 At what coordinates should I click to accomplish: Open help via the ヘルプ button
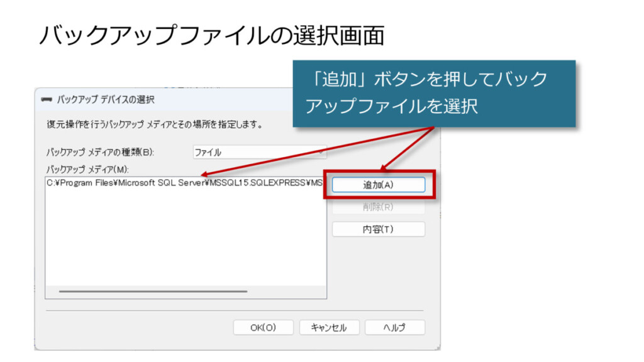(394, 327)
